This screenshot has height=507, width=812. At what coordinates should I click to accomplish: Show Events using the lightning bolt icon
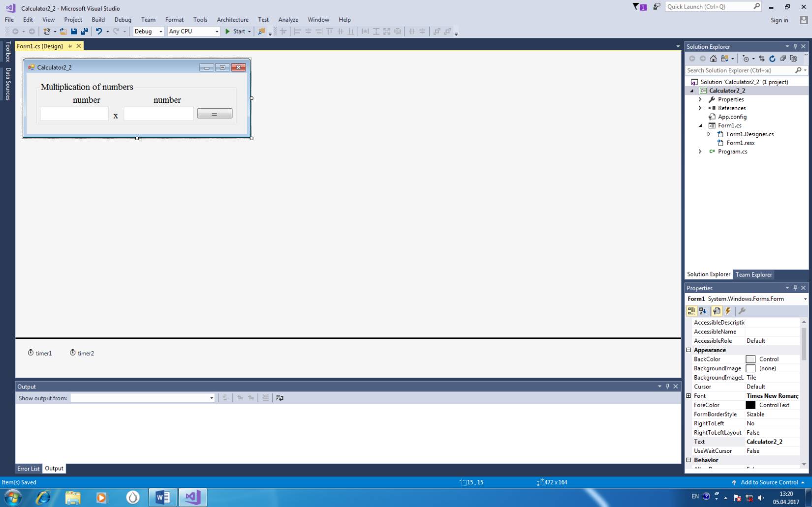(728, 311)
